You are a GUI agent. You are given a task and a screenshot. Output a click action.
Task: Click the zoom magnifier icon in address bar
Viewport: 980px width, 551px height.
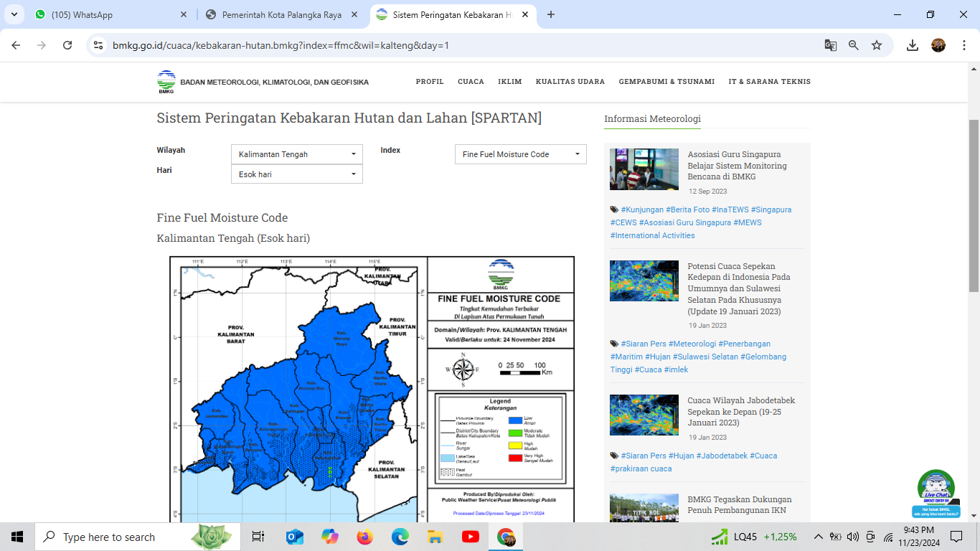coord(854,45)
